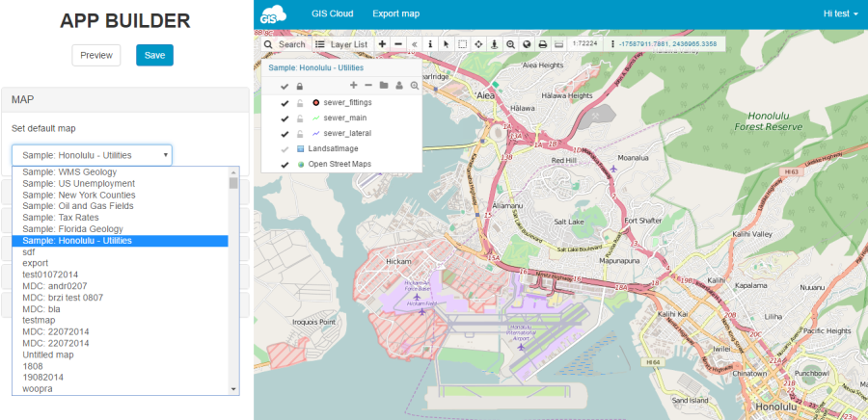Viewport: 868px width, 420px height.
Task: Select the arrow pointer select tool
Action: click(447, 44)
